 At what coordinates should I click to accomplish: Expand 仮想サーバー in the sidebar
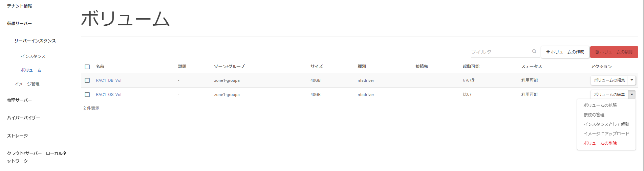19,24
